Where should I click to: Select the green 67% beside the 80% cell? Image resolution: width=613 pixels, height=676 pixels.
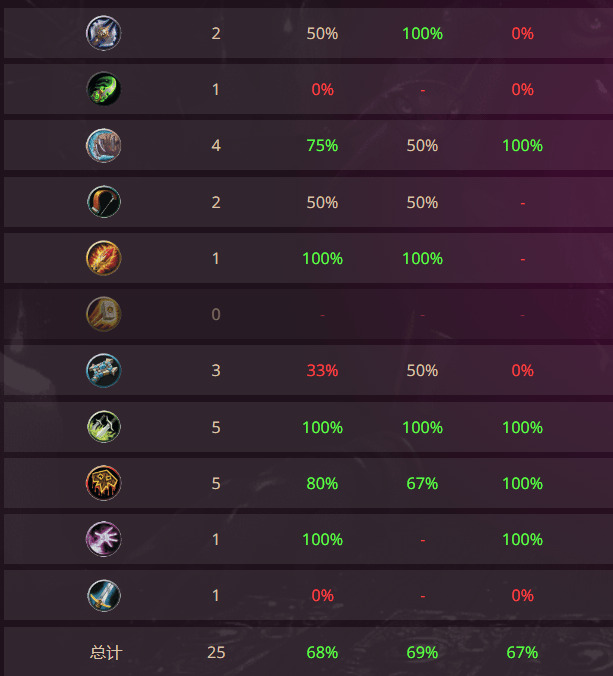pyautogui.click(x=422, y=483)
